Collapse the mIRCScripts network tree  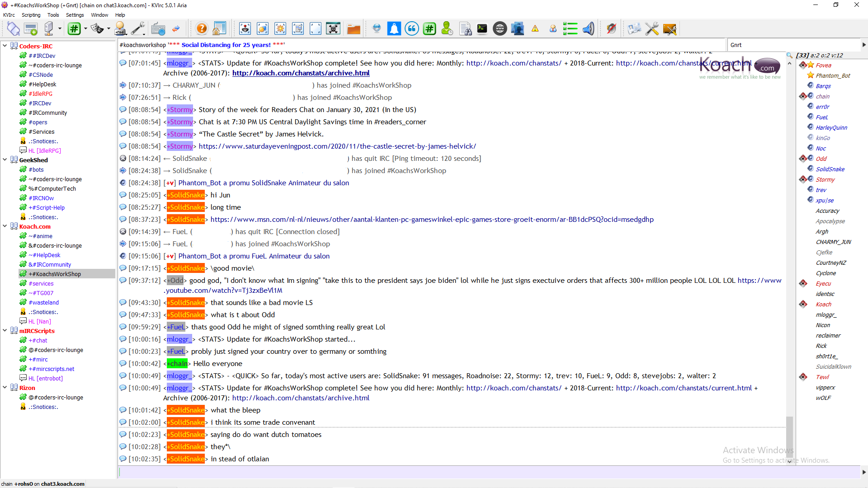point(5,330)
